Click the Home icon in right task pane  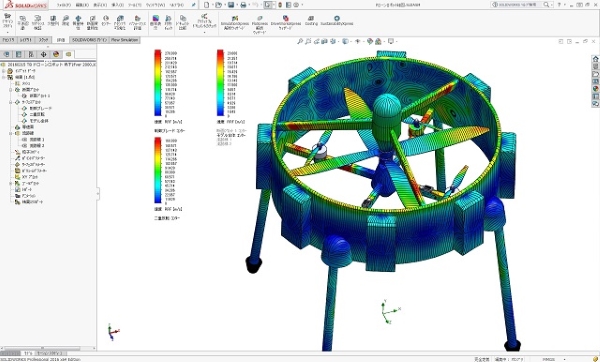[x=595, y=59]
